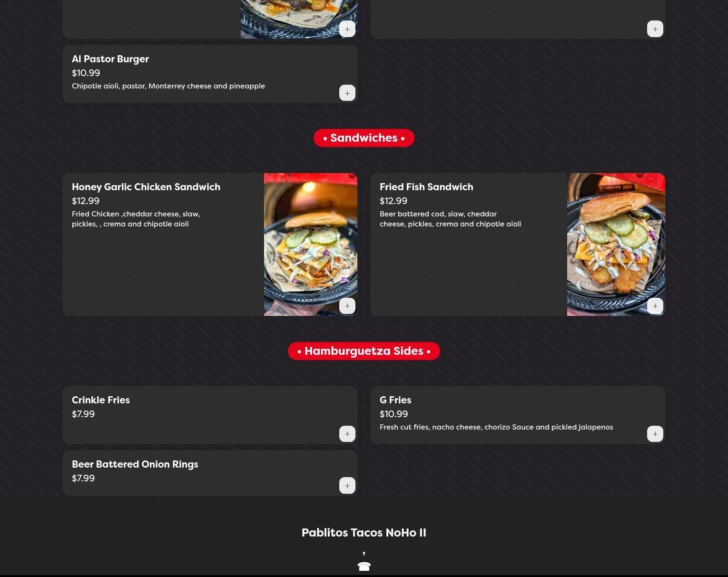Open the Honey Garlic Chicken Sandwich photo
The height and width of the screenshot is (577, 728).
[311, 244]
